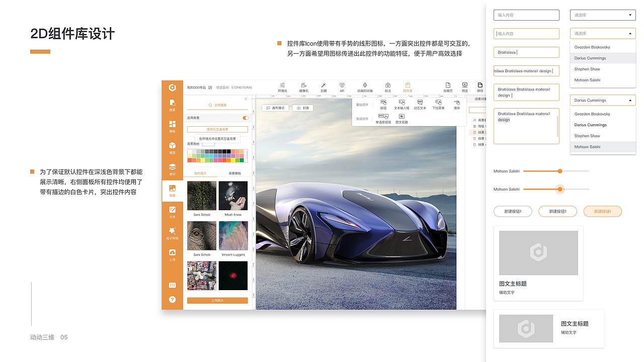The image size is (644, 362).
Task: Add the 图文容器 image-text container widget
Action: point(401,119)
